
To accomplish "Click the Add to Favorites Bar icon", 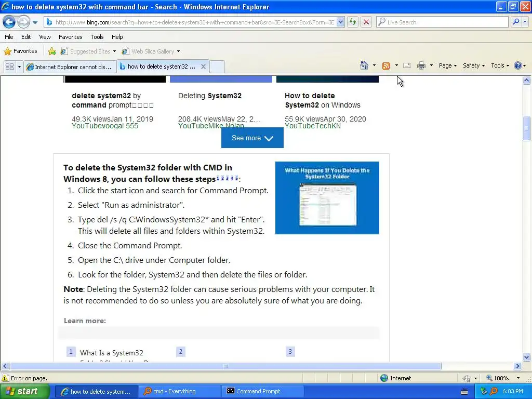I will click(x=52, y=51).
